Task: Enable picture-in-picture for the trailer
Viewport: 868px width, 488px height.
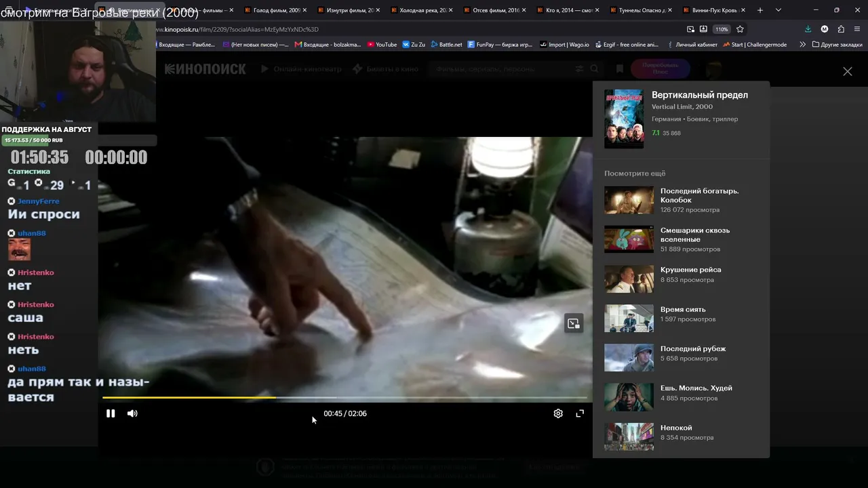Action: pos(574,323)
